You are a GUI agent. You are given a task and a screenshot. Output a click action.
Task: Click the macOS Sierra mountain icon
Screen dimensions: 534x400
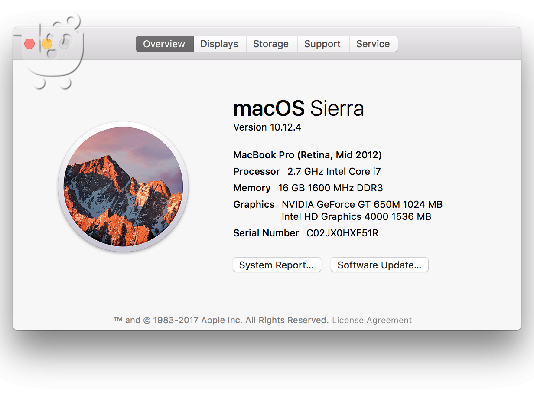click(x=123, y=187)
